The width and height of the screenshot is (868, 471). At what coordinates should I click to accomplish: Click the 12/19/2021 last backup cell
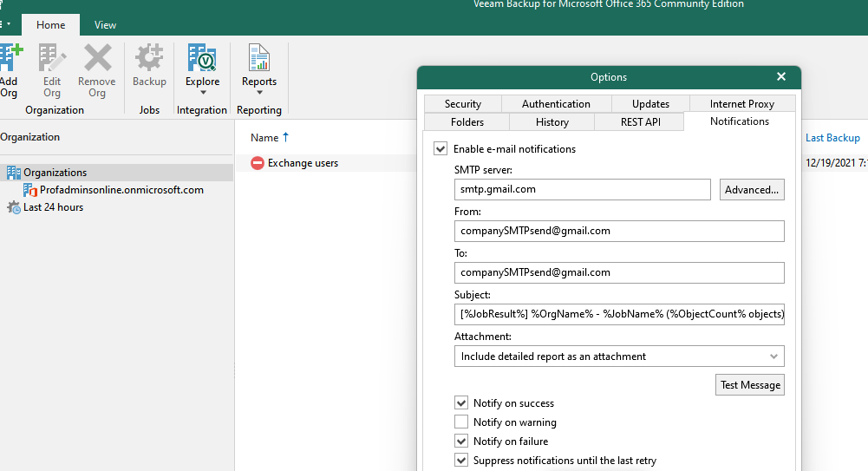click(x=836, y=163)
